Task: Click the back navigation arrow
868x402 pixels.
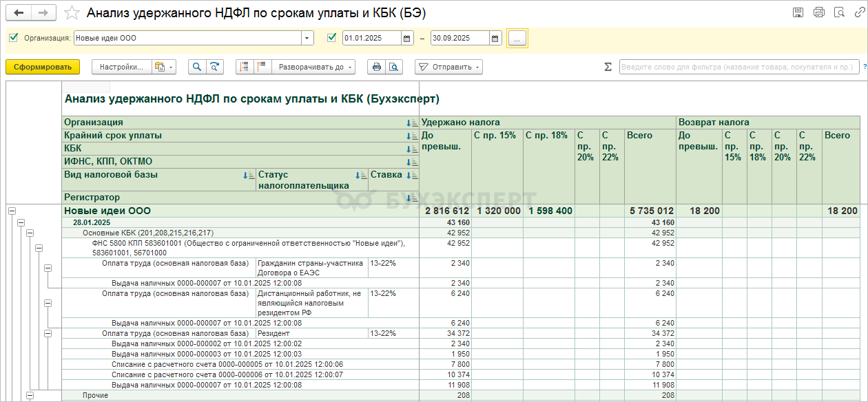Action: pyautogui.click(x=19, y=12)
